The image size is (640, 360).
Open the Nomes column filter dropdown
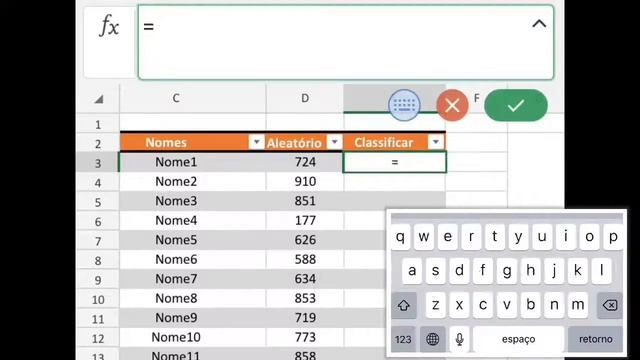tap(256, 142)
